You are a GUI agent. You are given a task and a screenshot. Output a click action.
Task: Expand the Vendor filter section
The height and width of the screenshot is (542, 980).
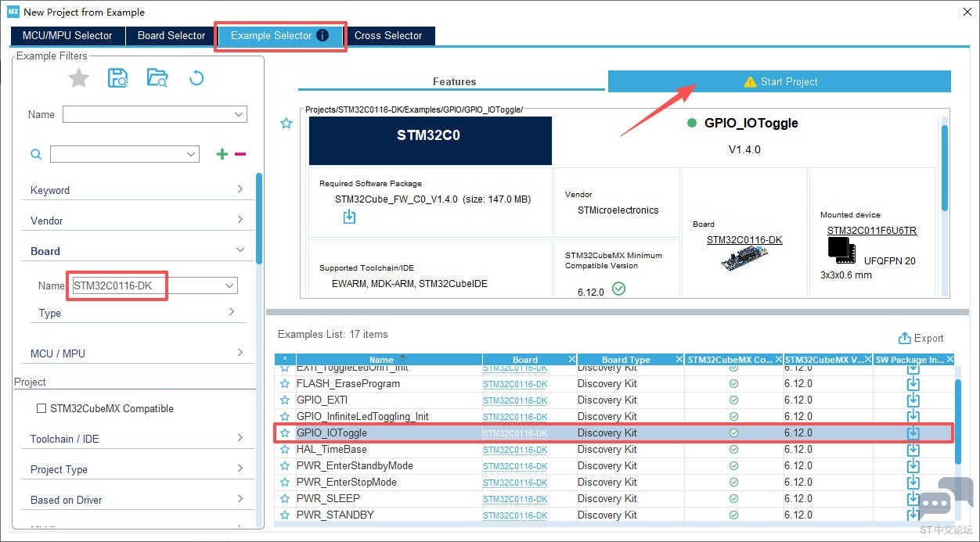137,221
